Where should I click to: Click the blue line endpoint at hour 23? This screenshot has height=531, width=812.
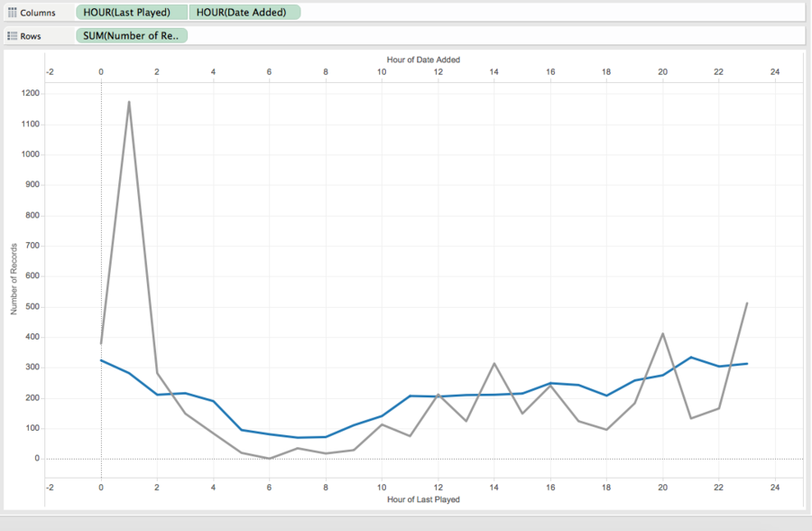click(x=747, y=364)
